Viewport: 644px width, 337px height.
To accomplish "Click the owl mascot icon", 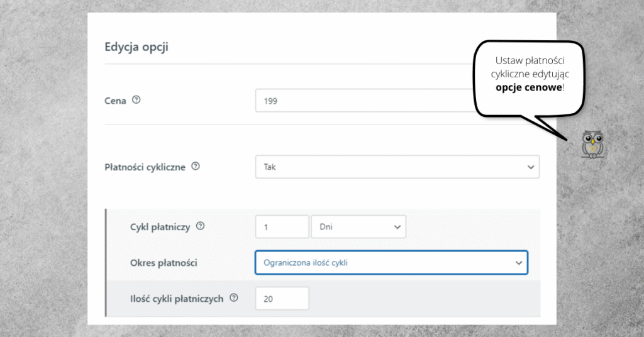I will pos(592,144).
